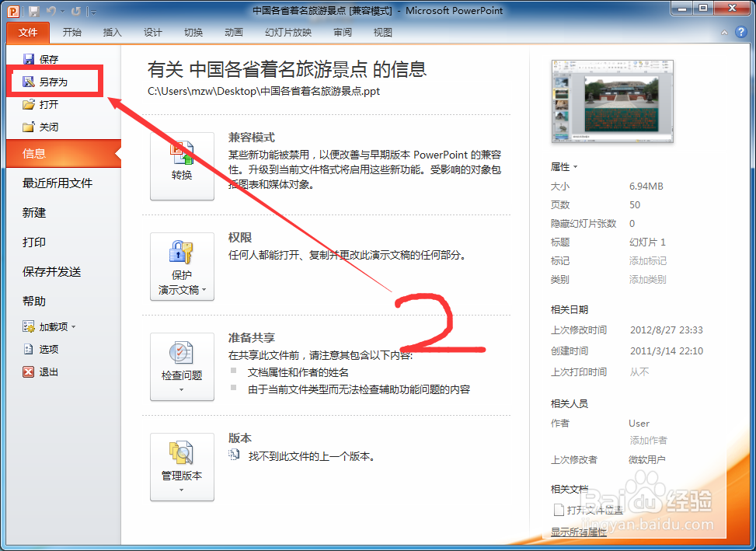Collapse the ribbon with the caret icon
The height and width of the screenshot is (551, 756).
pyautogui.click(x=724, y=33)
